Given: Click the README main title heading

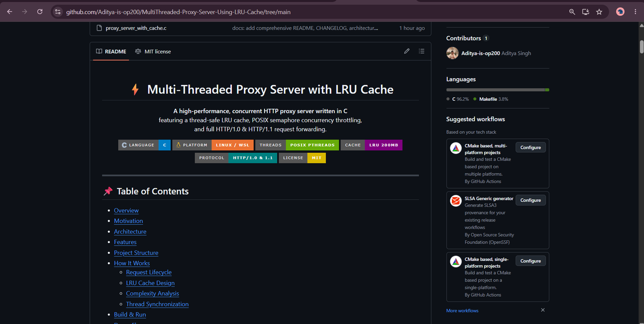Looking at the screenshot, I should click(262, 90).
